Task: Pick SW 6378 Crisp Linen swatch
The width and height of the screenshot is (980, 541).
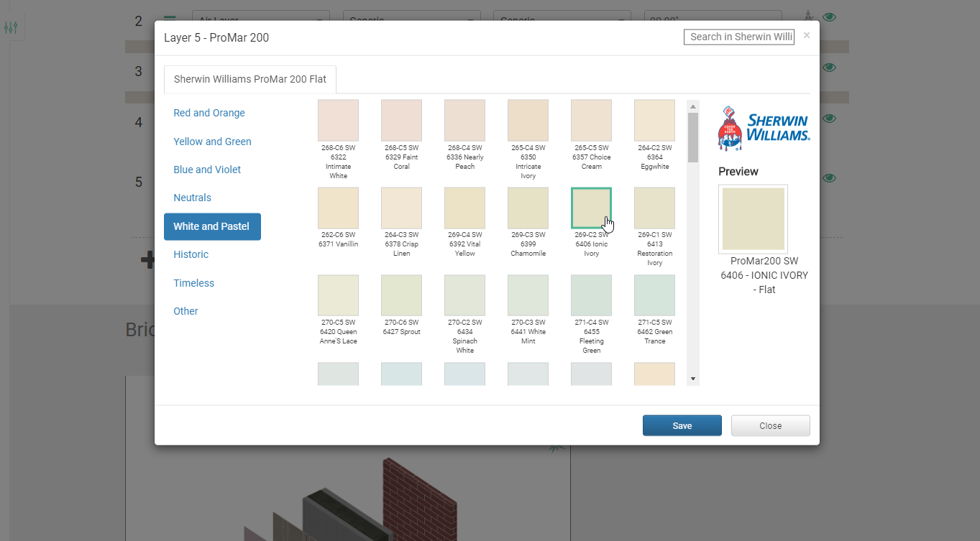Action: (x=401, y=208)
